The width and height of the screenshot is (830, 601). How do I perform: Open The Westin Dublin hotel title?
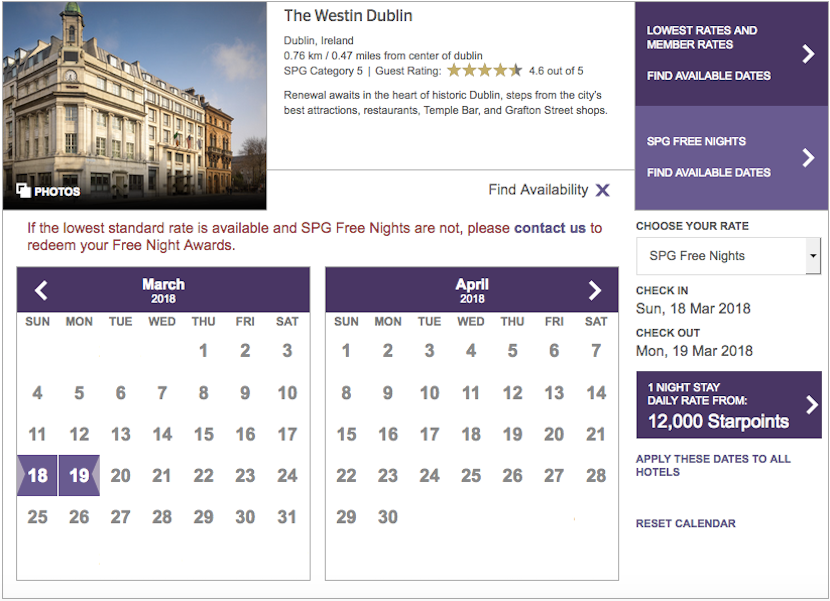(x=348, y=16)
